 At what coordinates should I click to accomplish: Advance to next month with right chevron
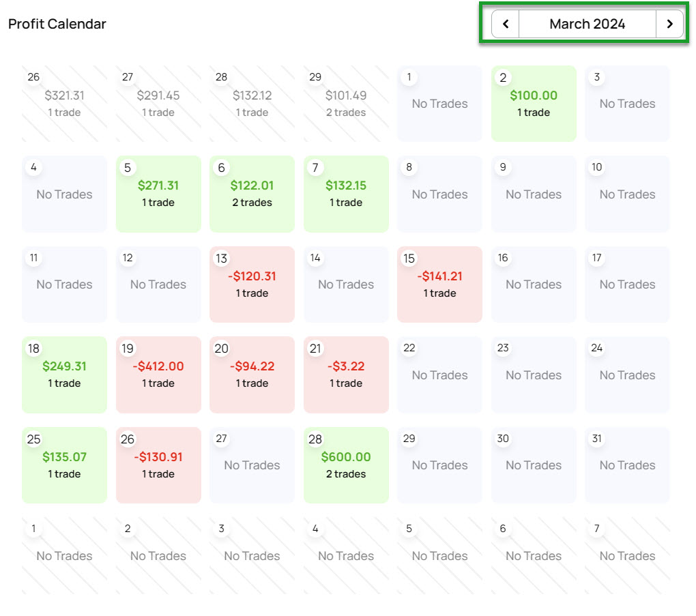click(x=669, y=24)
